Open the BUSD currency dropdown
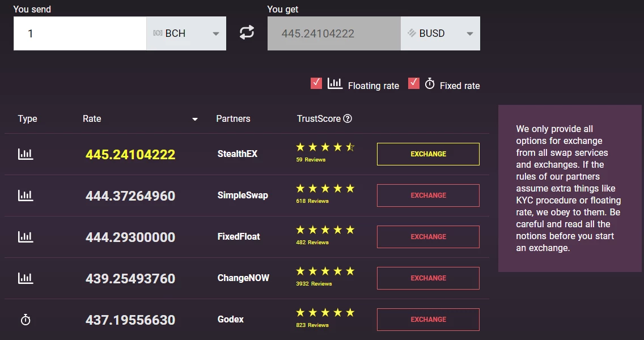The image size is (644, 340). (x=440, y=33)
